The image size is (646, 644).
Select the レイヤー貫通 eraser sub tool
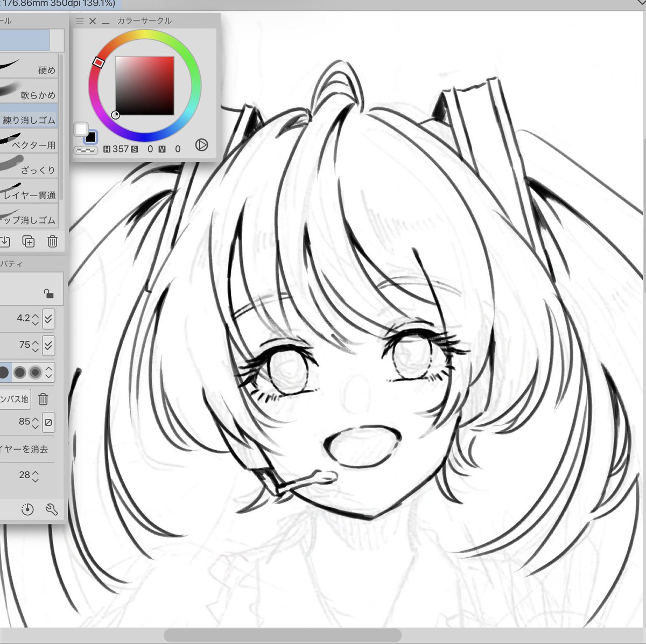click(x=29, y=191)
